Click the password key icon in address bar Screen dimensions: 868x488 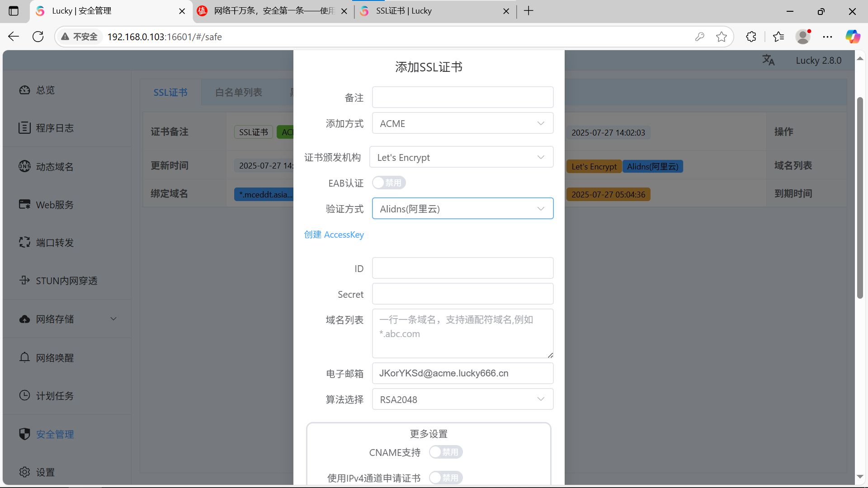pos(699,37)
